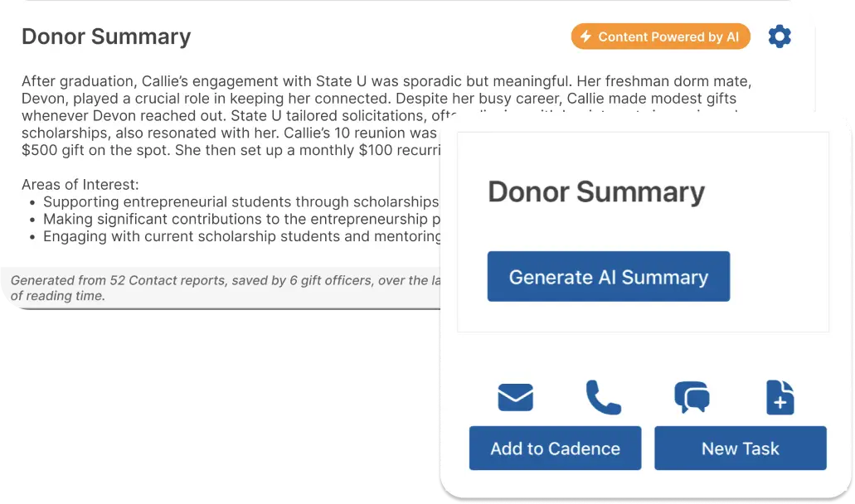Click the add document note icon

[x=780, y=398]
